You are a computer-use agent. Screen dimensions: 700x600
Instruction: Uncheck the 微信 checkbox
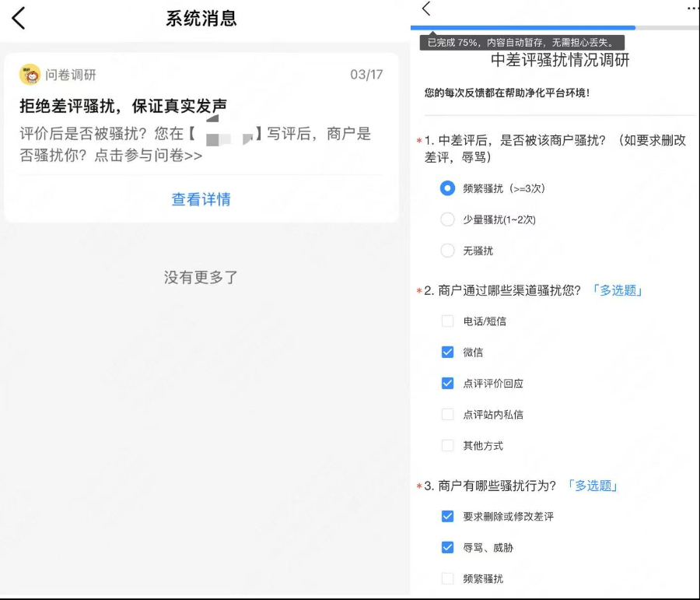coord(447,352)
